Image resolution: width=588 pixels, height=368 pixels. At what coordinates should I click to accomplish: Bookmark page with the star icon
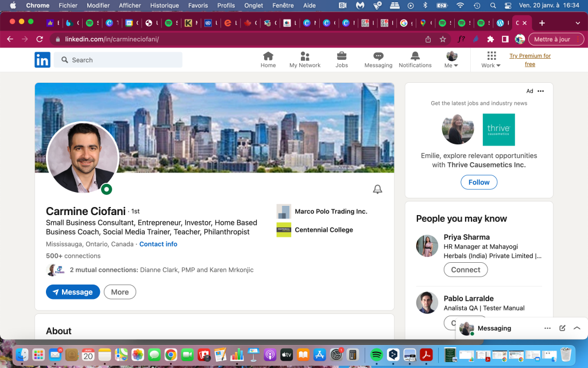point(443,39)
